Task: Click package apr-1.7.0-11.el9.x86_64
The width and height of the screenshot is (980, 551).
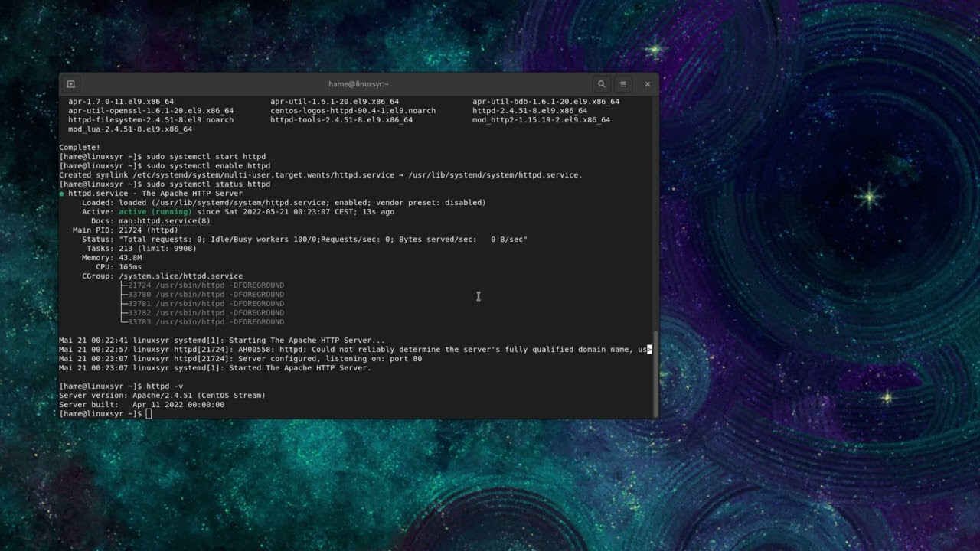Action: (121, 102)
